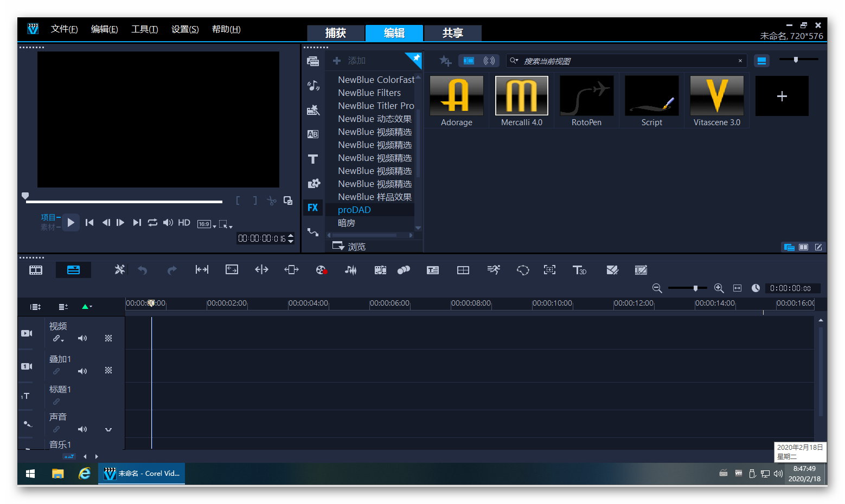Screen dimensions: 845x504
Task: Switch to Storyboard view
Action: pyautogui.click(x=36, y=270)
